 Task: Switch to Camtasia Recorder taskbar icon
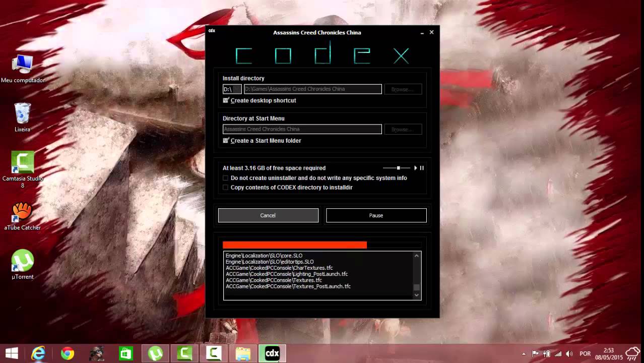click(214, 353)
